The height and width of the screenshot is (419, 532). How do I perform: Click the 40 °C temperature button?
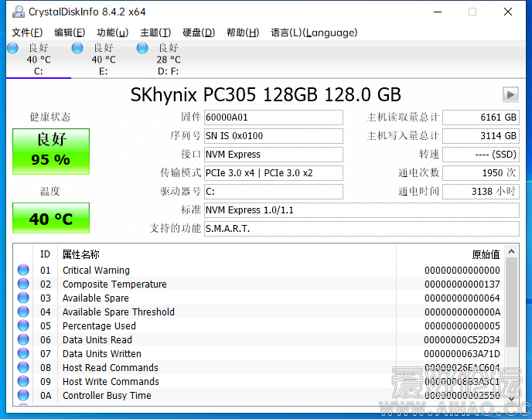(x=51, y=218)
